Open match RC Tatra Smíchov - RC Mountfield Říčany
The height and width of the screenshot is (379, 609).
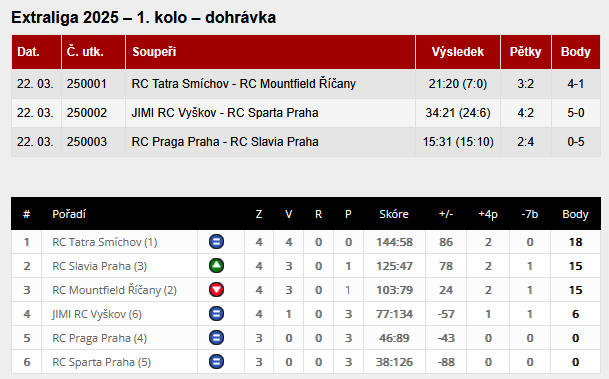coord(244,83)
